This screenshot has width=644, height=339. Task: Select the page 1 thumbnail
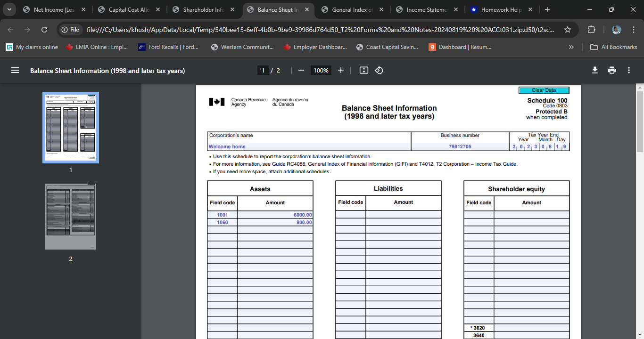tap(71, 128)
